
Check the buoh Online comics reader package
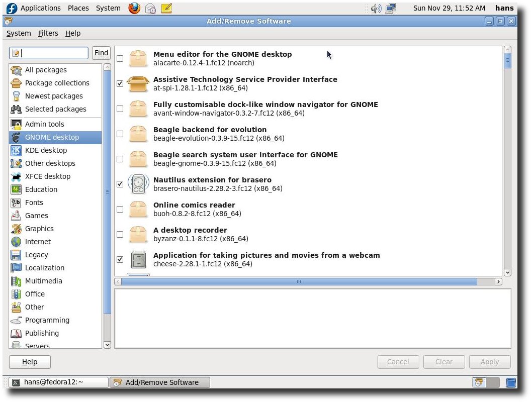120,209
